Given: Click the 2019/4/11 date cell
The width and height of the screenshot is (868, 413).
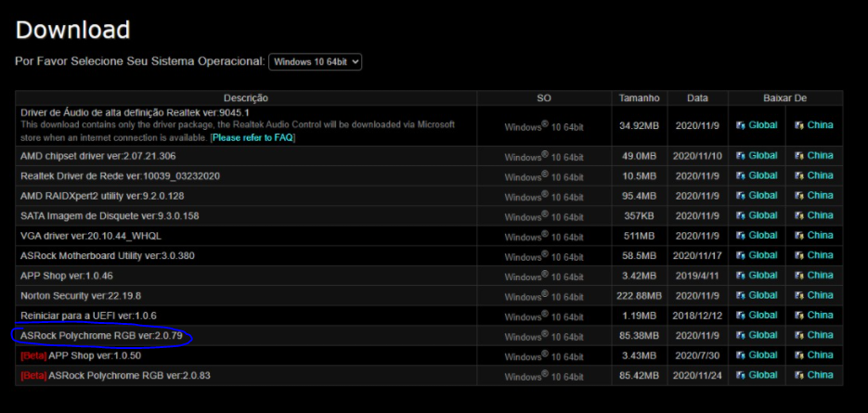Looking at the screenshot, I should (x=697, y=276).
